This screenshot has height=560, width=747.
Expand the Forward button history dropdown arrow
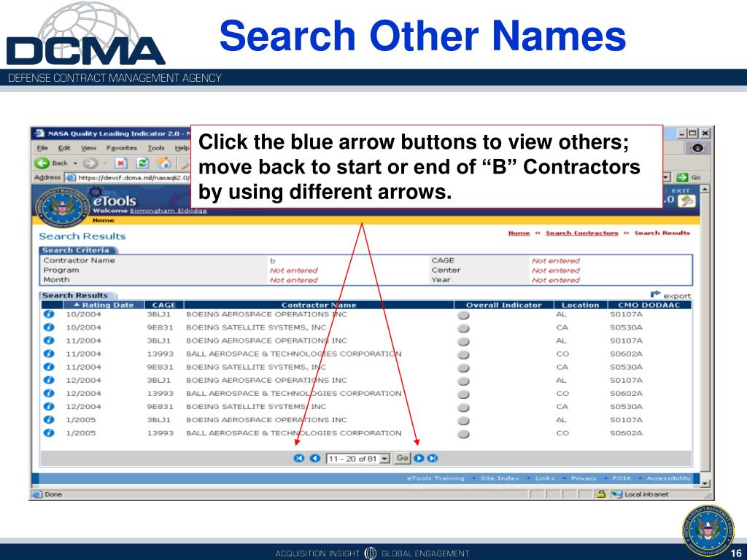(105, 163)
